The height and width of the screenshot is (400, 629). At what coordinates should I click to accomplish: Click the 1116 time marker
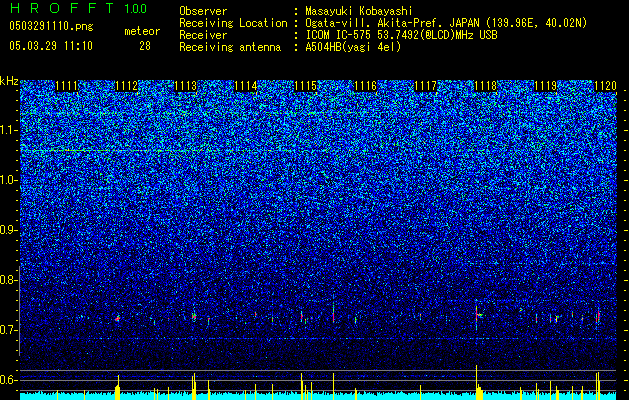pyautogui.click(x=366, y=86)
